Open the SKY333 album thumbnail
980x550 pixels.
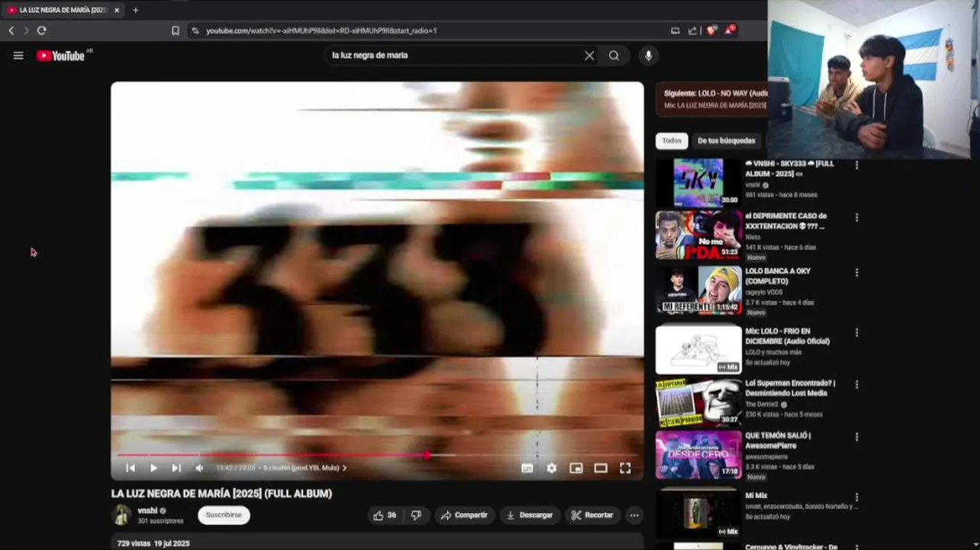click(698, 183)
